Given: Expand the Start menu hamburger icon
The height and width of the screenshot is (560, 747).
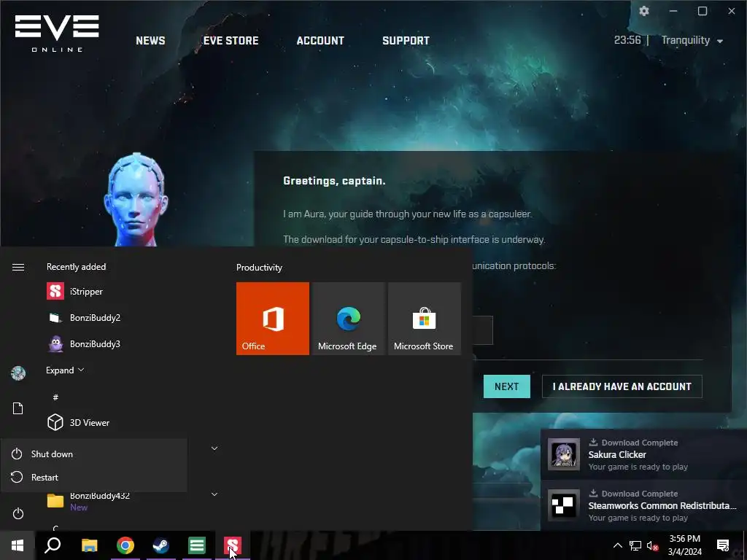Looking at the screenshot, I should [x=18, y=267].
